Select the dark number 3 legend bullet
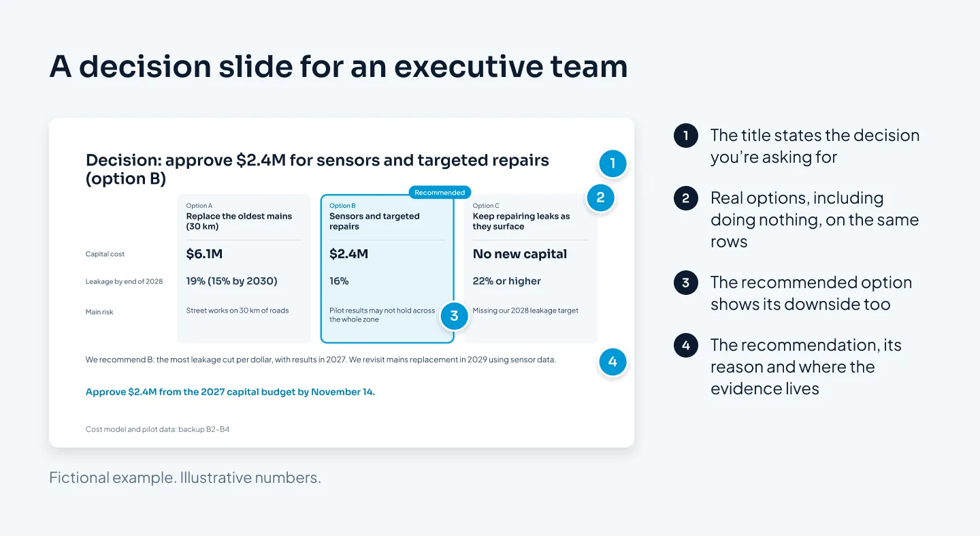Screen dimensions: 980x536 685,283
